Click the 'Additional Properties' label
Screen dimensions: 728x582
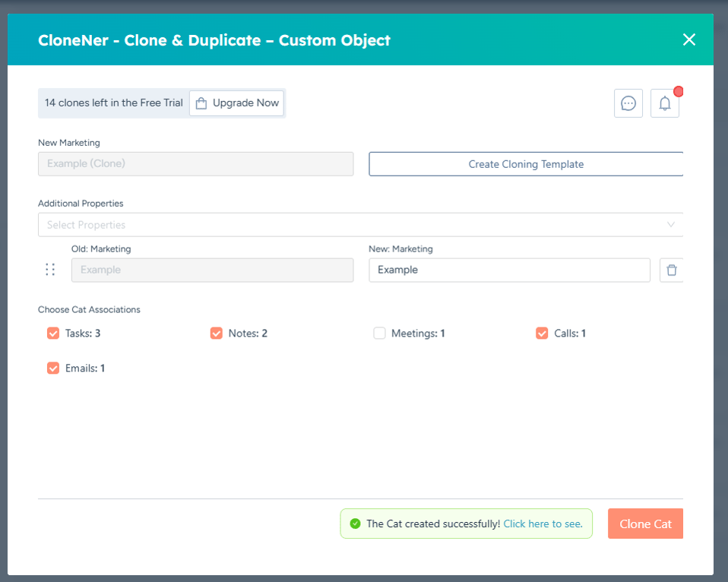click(x=81, y=204)
